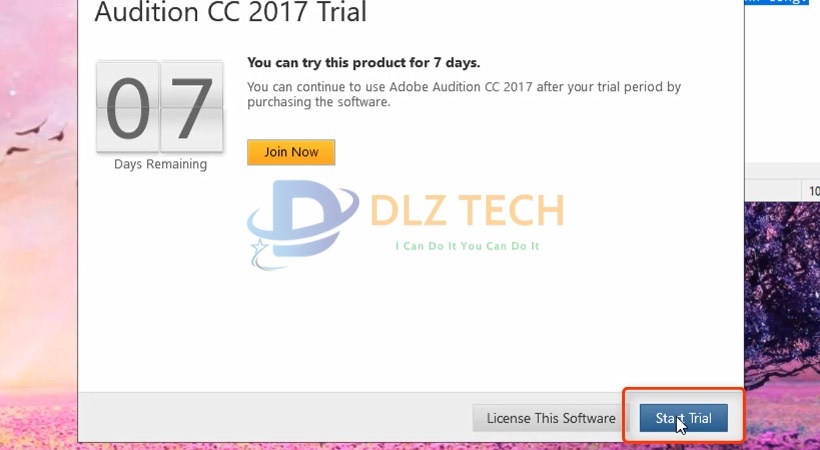
Task: Click the orange Join Now button
Action: click(x=291, y=152)
